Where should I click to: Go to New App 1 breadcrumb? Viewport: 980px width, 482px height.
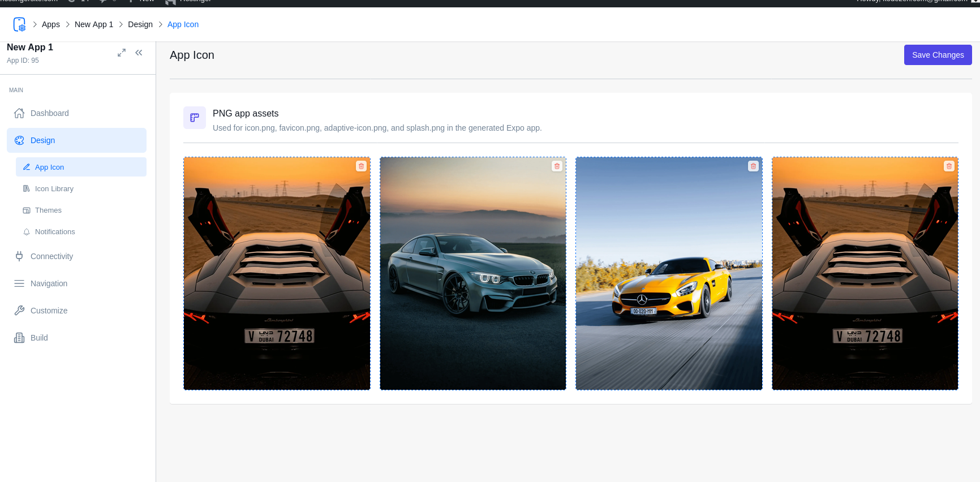(x=94, y=24)
